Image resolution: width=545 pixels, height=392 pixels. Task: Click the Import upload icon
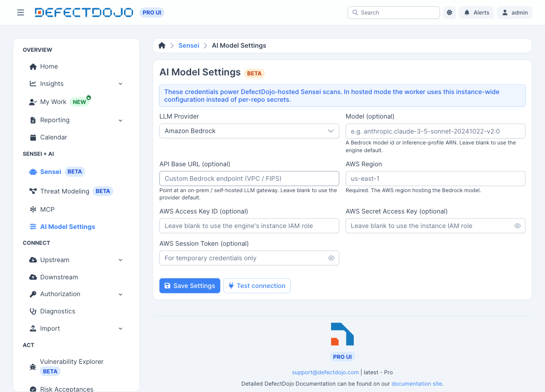(33, 328)
